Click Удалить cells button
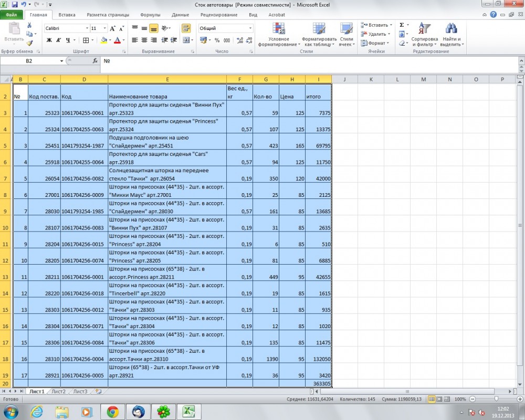 click(x=375, y=34)
